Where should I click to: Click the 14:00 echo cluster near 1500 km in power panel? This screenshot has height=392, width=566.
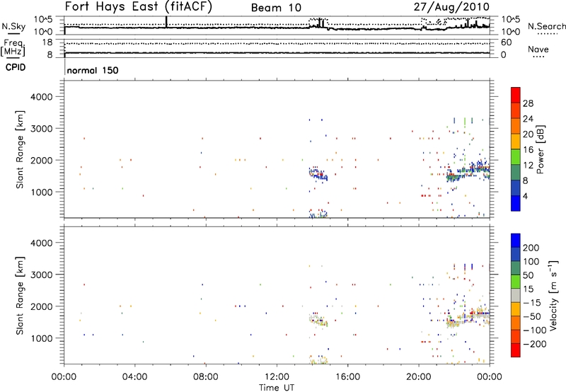click(x=318, y=173)
